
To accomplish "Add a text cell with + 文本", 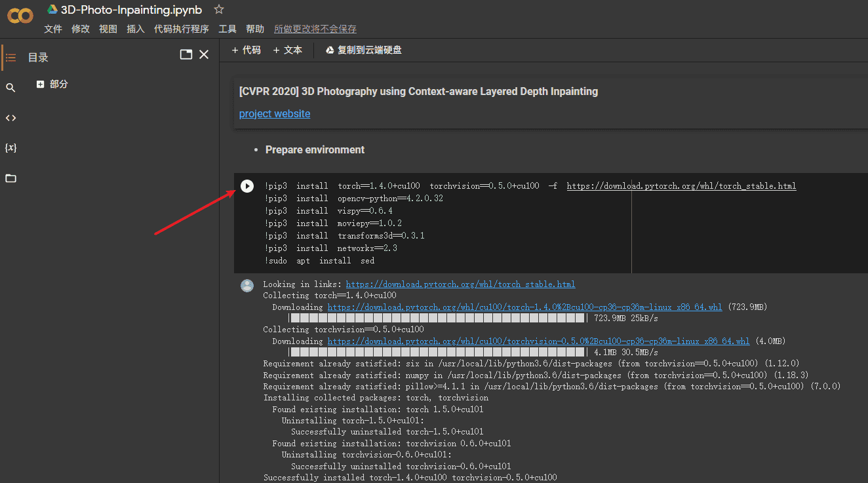I will pos(288,50).
